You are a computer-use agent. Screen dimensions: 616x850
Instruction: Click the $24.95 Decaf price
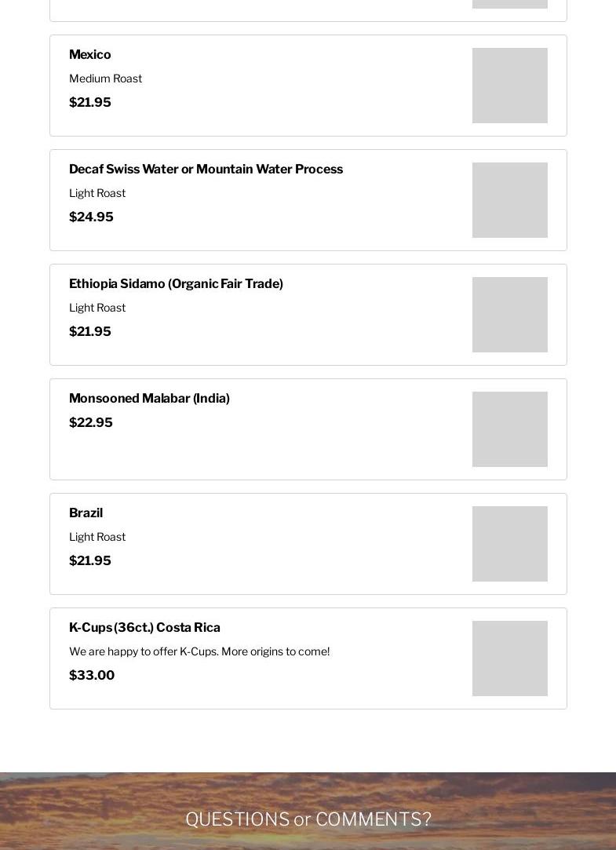(91, 217)
